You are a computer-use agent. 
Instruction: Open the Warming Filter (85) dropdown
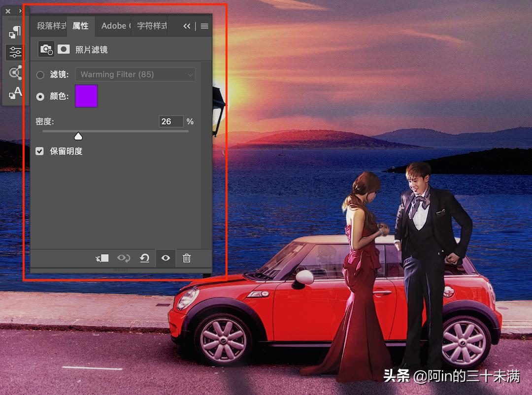(135, 74)
